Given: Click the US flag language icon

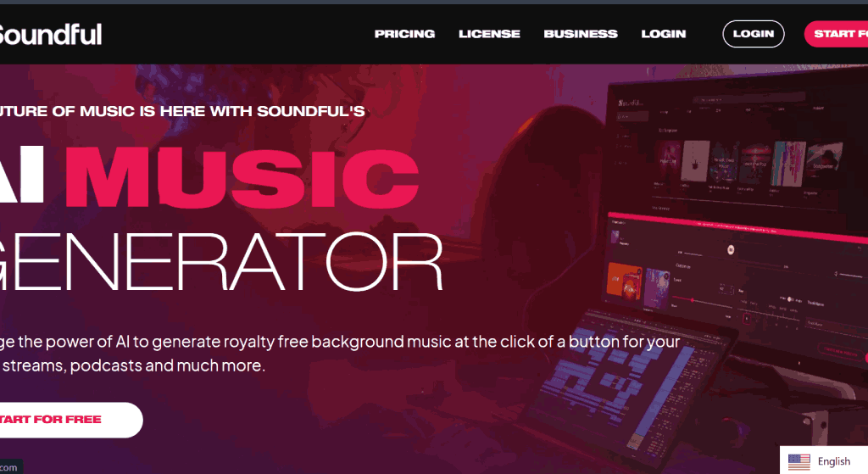Looking at the screenshot, I should [798, 461].
